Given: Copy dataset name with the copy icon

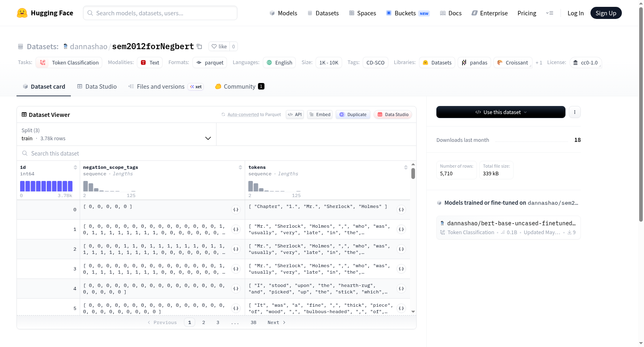Looking at the screenshot, I should 199,46.
